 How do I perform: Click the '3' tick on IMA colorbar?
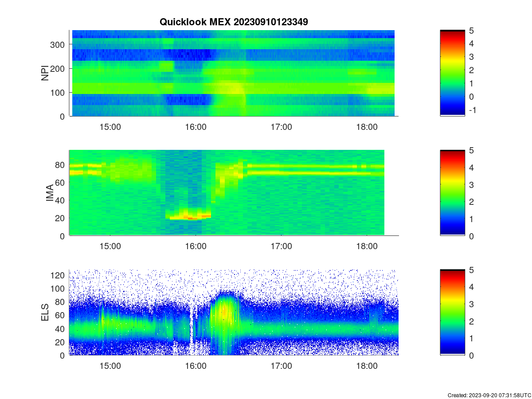coord(472,184)
